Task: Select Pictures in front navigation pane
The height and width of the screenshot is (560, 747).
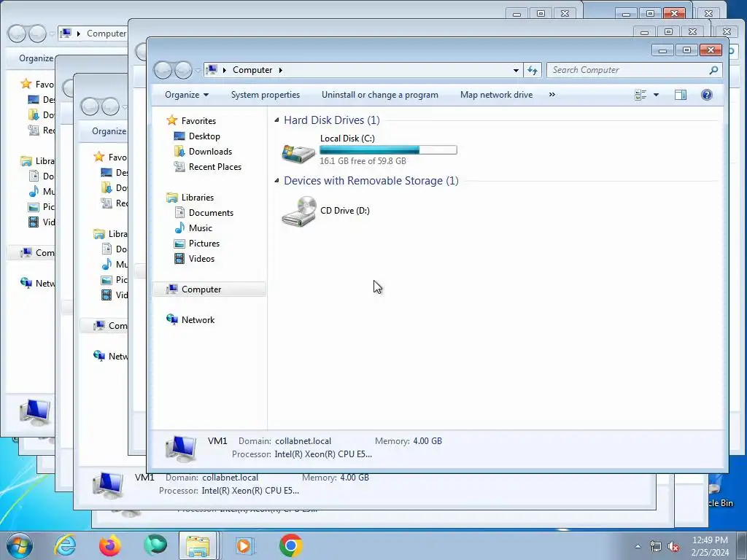Action: pos(204,244)
